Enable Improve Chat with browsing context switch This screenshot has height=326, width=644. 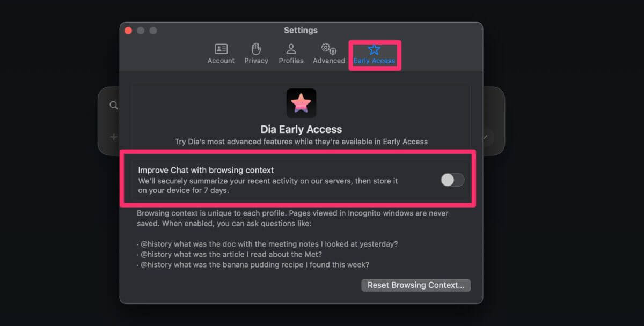[452, 180]
